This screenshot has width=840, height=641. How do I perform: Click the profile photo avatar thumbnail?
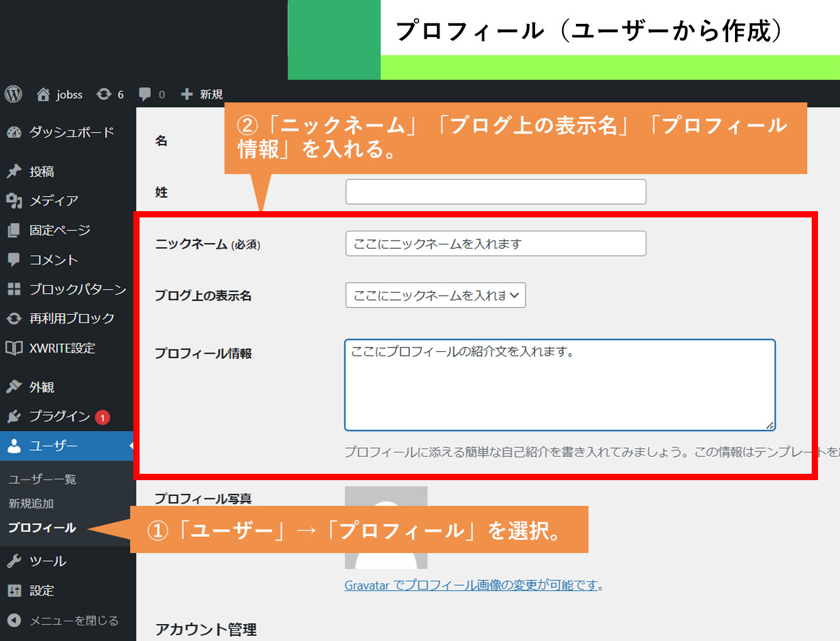click(386, 528)
